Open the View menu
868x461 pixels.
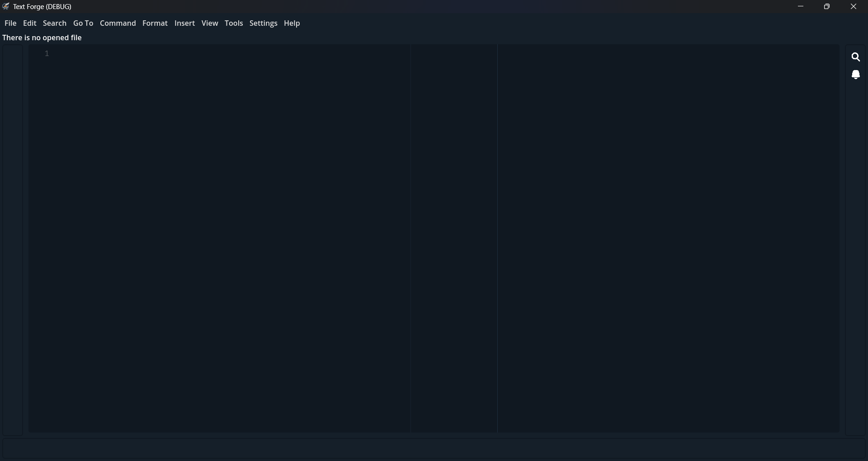210,24
